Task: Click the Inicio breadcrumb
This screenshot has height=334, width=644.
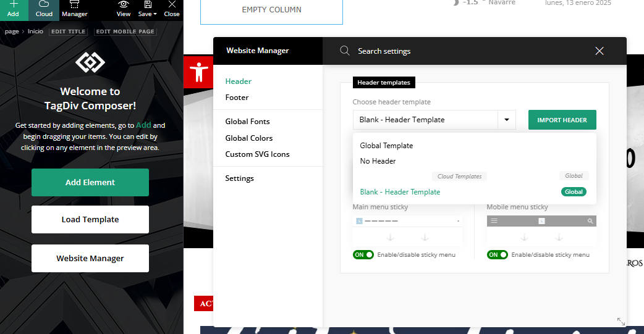Action: [35, 31]
